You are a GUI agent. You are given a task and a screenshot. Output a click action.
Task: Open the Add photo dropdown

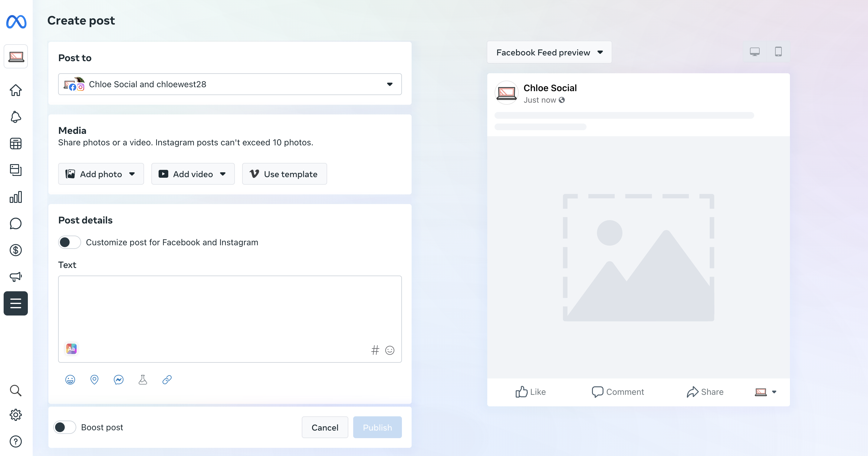tap(101, 174)
